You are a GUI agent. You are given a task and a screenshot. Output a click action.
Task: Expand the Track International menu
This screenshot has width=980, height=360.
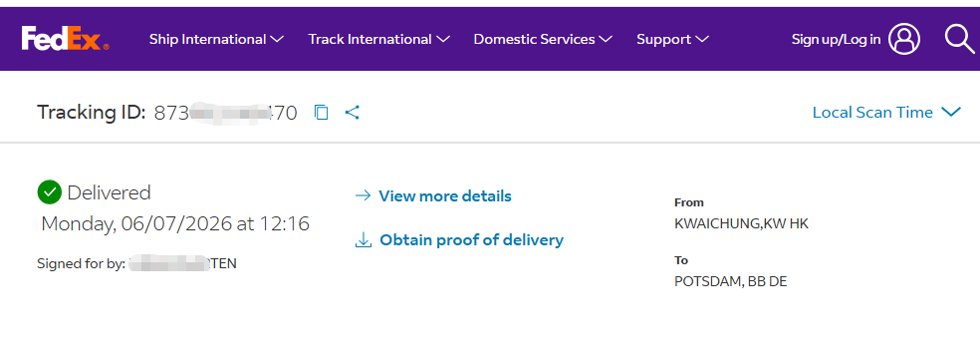[x=378, y=39]
